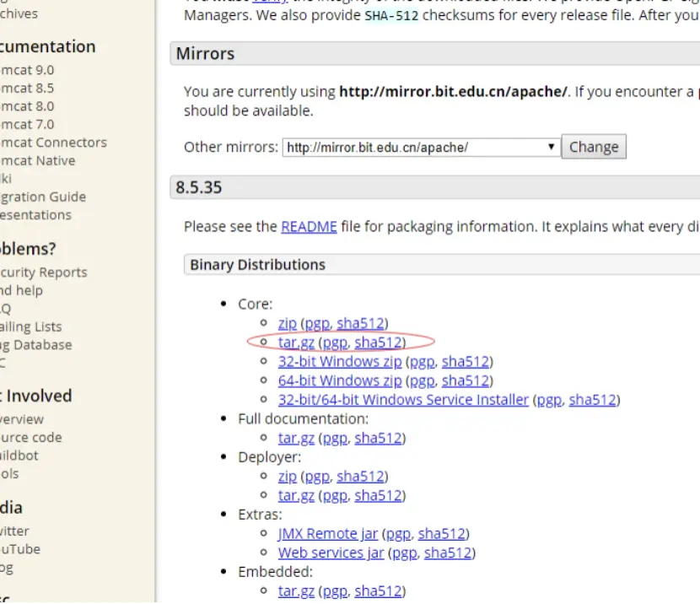
Task: Click the Mirrors section heading
Action: [205, 54]
